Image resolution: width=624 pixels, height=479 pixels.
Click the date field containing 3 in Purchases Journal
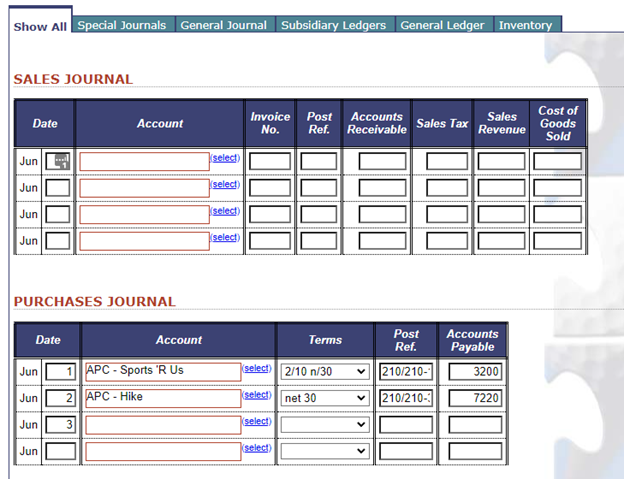60,425
